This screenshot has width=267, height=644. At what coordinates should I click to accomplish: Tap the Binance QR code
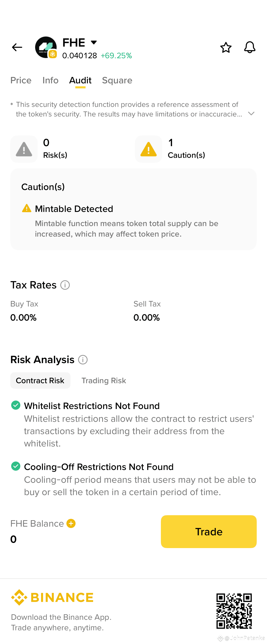tap(234, 611)
